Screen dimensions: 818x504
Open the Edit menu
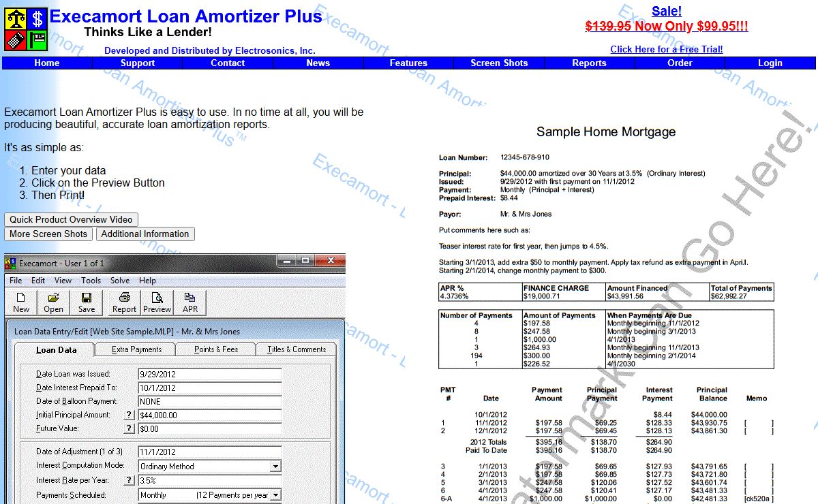pyautogui.click(x=38, y=281)
